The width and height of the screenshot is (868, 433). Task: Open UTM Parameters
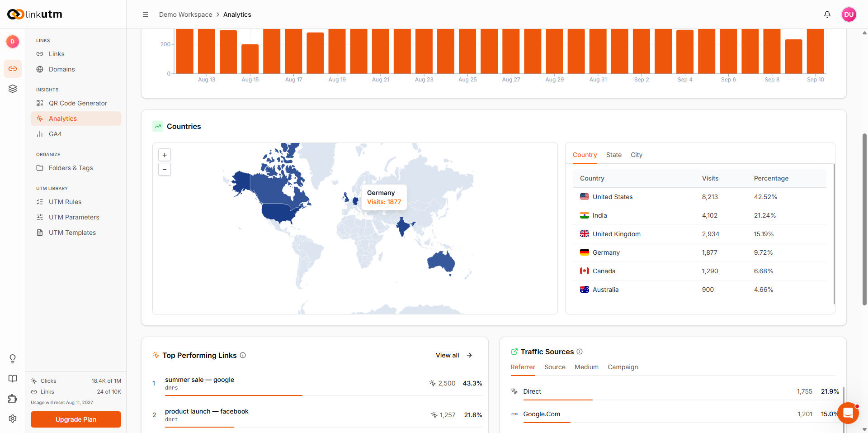pyautogui.click(x=76, y=217)
